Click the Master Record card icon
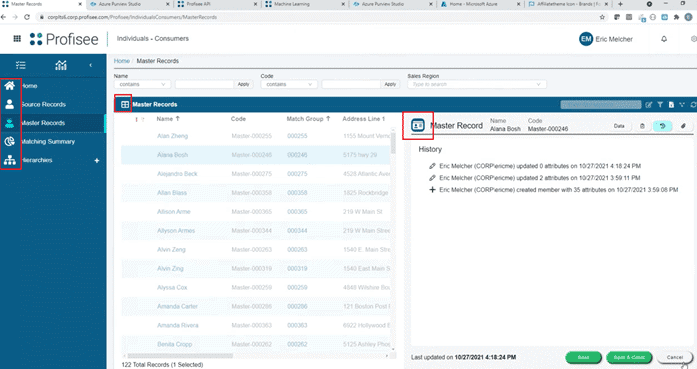 pyautogui.click(x=418, y=125)
